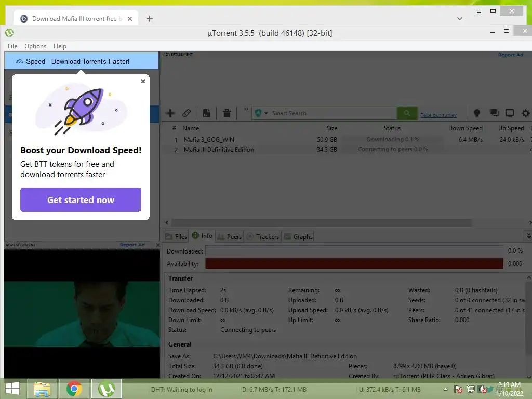Sort torrents by Up Speed column
532x399 pixels.
[511, 128]
